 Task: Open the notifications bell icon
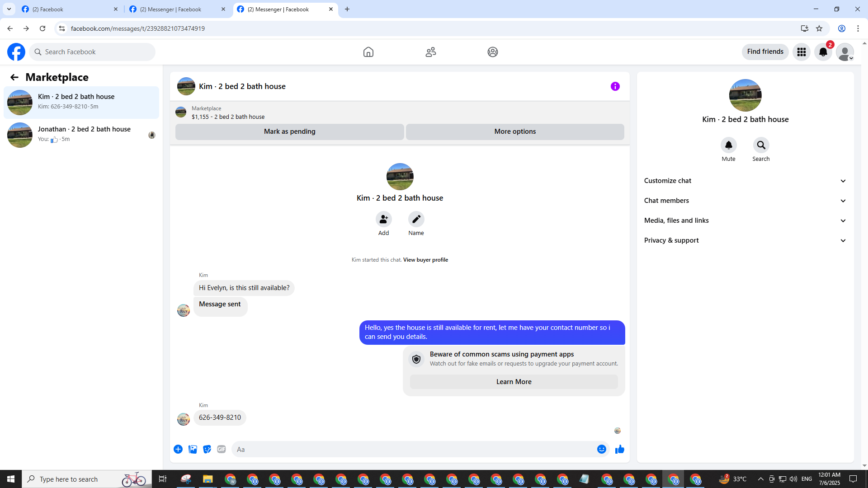(823, 52)
